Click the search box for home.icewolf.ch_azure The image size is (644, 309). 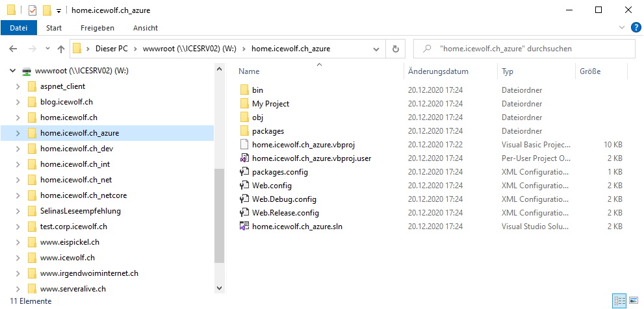tap(524, 49)
